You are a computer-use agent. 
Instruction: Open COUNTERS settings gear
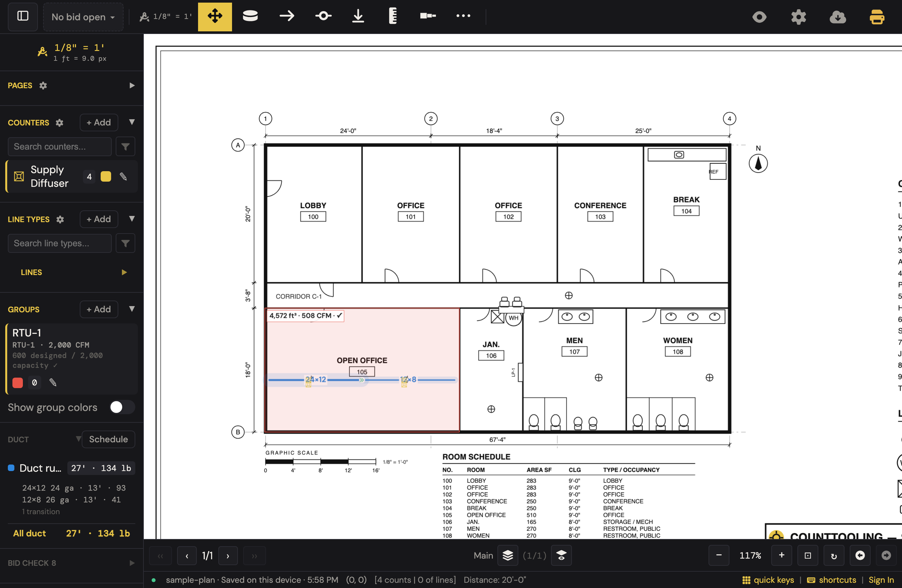[59, 123]
